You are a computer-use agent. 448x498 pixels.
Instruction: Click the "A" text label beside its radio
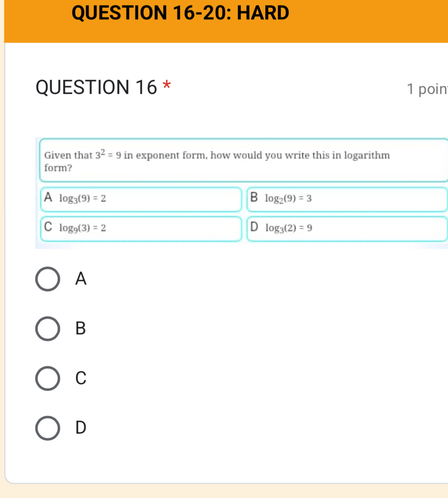point(81,279)
